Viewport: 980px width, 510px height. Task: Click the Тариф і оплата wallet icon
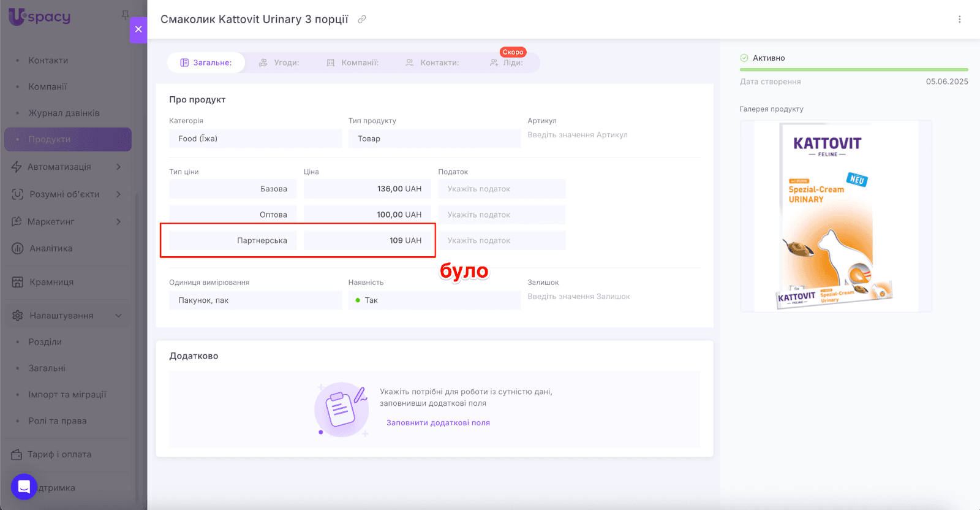[17, 455]
